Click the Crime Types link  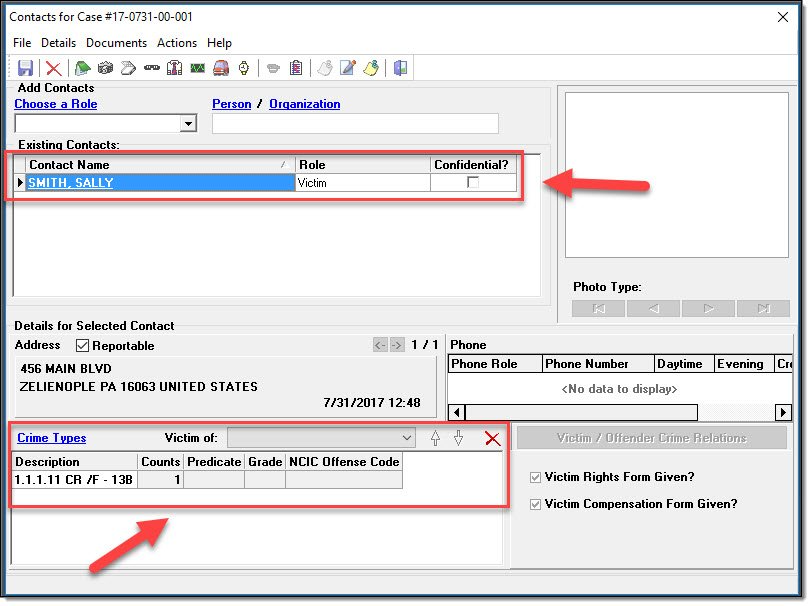tap(52, 438)
